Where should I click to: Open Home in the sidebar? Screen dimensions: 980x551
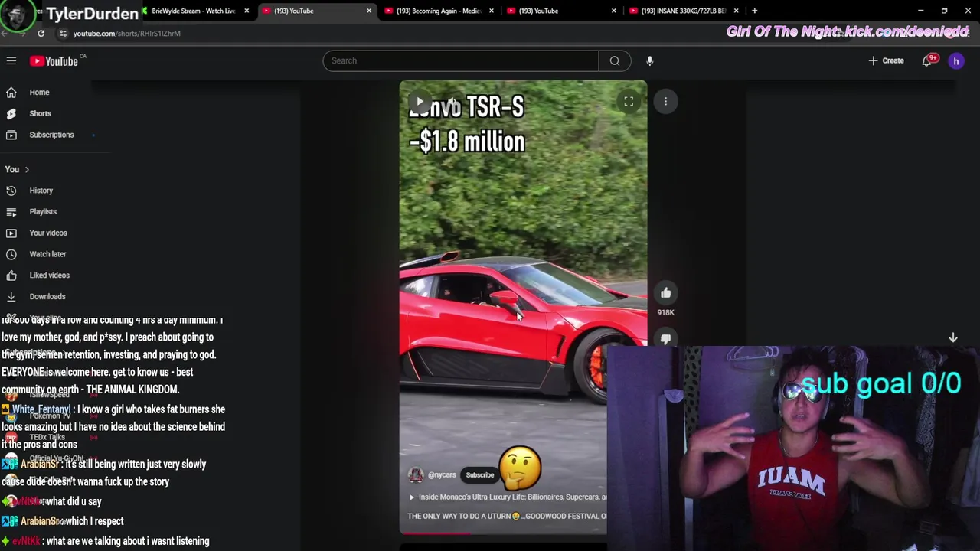39,92
